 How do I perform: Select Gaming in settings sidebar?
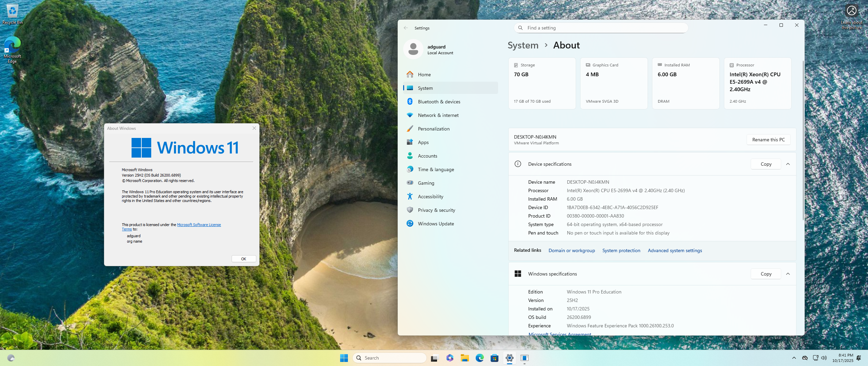[x=426, y=183]
